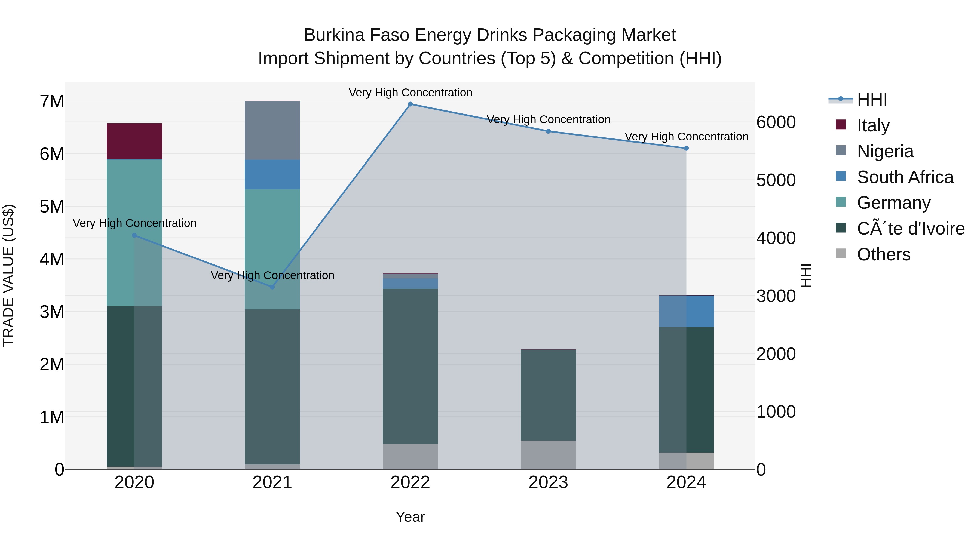This screenshot has height=551, width=980.
Task: Click the 2022 Very High Concentration annotation
Action: pyautogui.click(x=411, y=93)
